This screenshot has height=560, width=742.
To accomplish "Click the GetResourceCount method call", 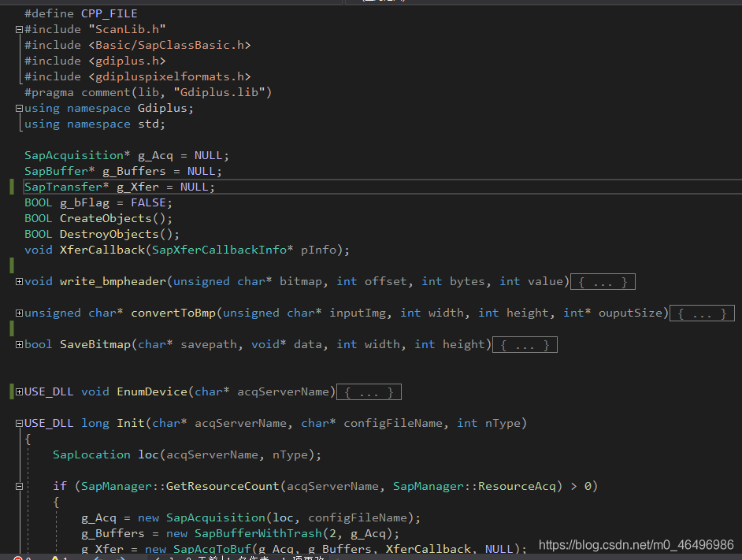I will [x=222, y=486].
